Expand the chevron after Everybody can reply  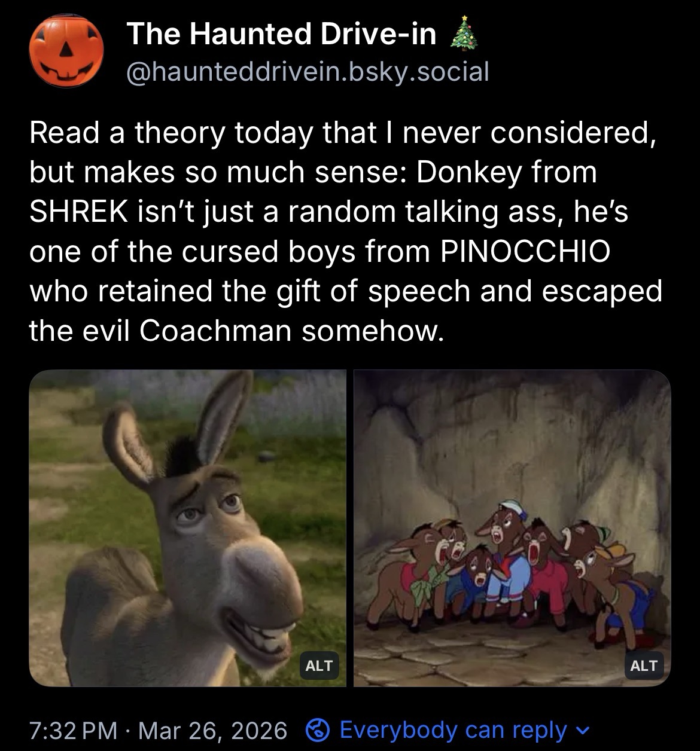(x=579, y=731)
